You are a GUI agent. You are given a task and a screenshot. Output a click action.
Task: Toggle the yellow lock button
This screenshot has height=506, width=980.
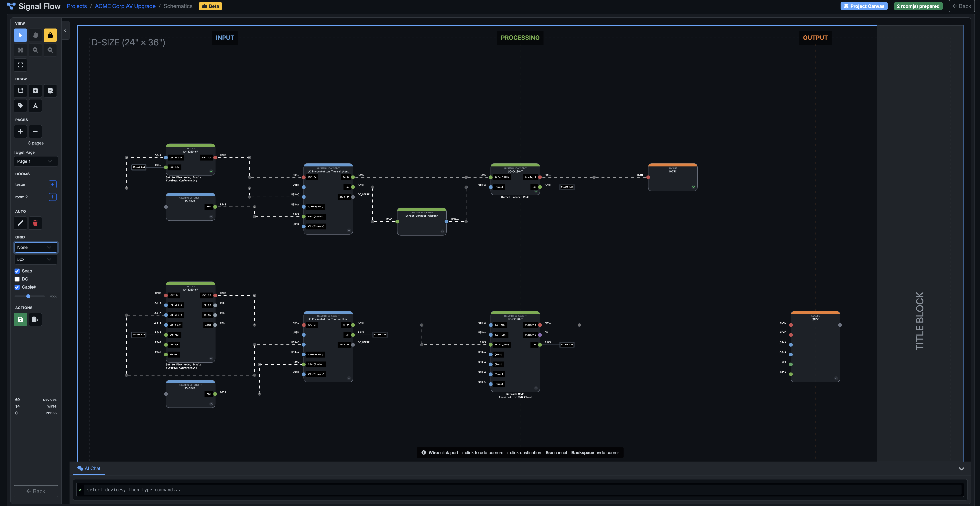[50, 35]
